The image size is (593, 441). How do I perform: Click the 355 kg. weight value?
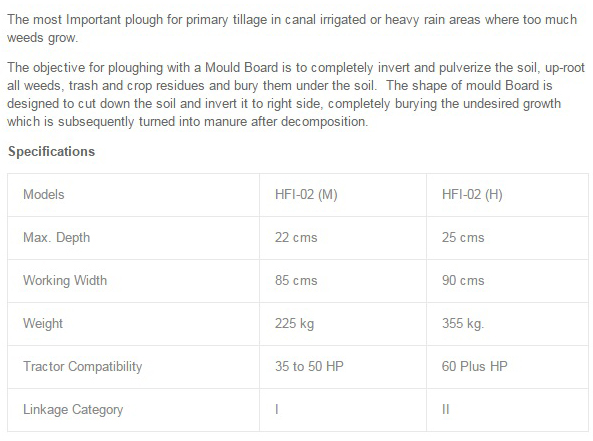tap(463, 324)
